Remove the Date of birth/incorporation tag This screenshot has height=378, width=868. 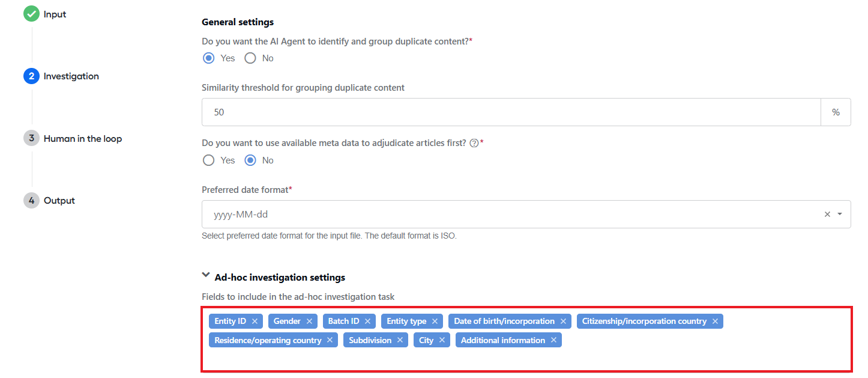tap(563, 322)
